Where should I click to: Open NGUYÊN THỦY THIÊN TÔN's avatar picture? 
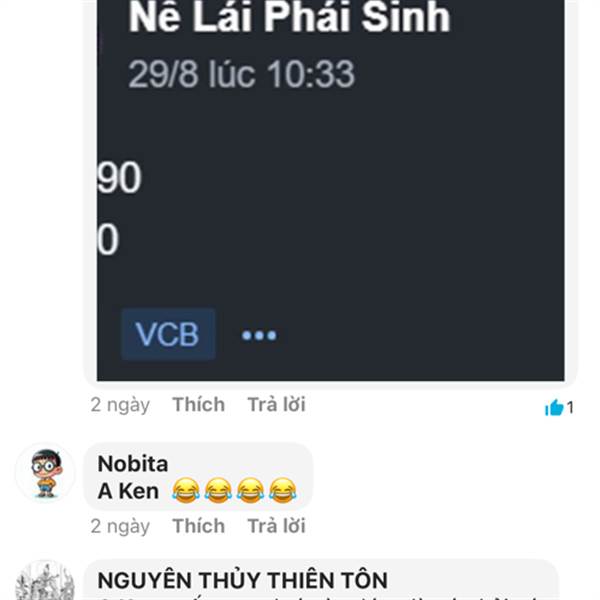tap(46, 581)
